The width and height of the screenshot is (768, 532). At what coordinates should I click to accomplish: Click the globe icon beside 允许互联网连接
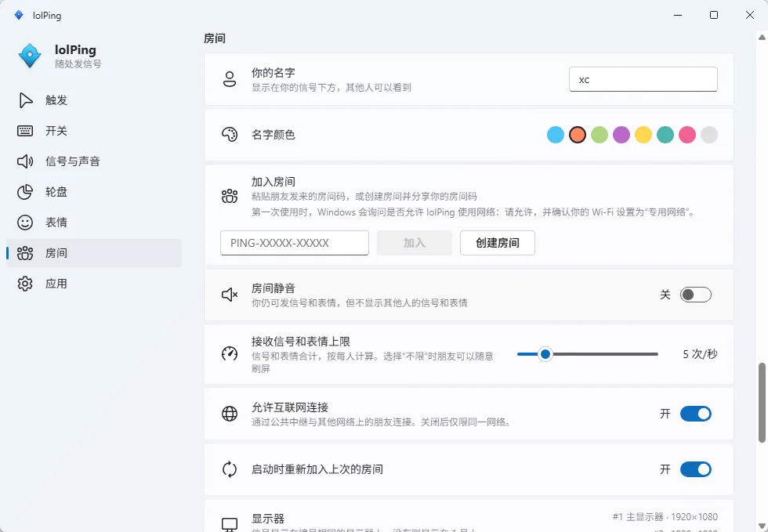229,414
